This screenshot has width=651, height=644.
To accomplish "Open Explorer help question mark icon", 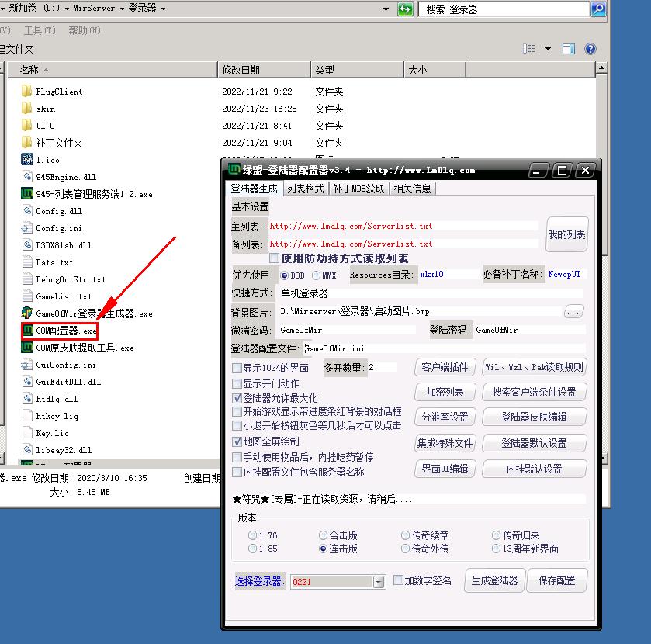I will pyautogui.click(x=590, y=49).
